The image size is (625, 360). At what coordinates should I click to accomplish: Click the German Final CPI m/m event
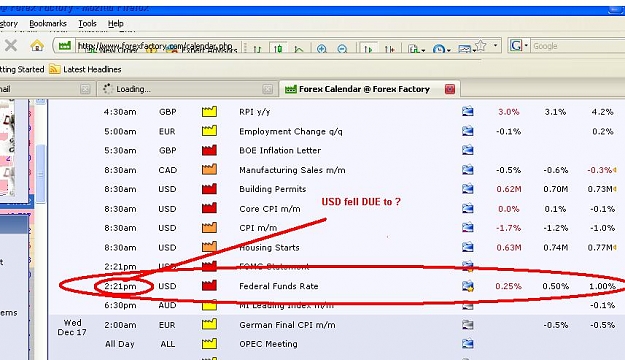pos(287,325)
